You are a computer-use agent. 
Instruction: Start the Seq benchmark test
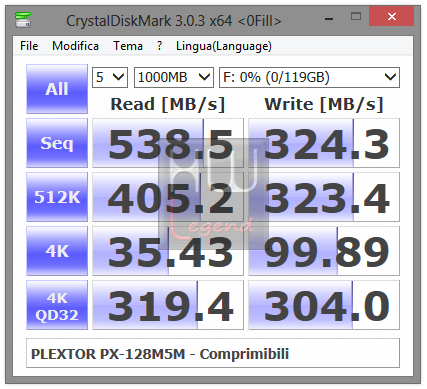[x=57, y=143]
